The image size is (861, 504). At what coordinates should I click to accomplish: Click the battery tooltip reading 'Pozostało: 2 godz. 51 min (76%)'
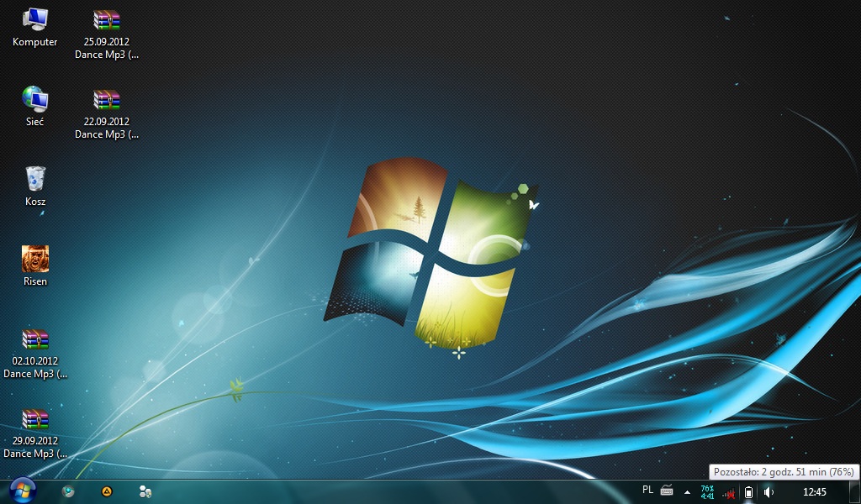tap(784, 471)
